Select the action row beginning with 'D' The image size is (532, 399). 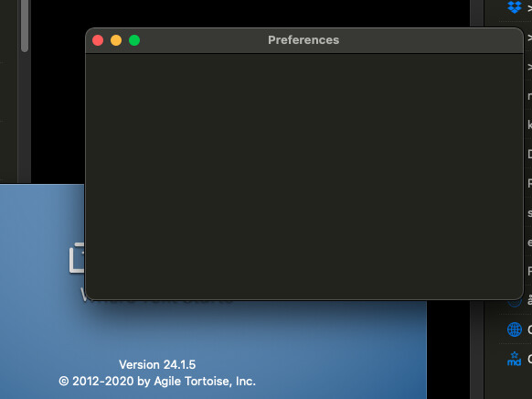point(529,154)
